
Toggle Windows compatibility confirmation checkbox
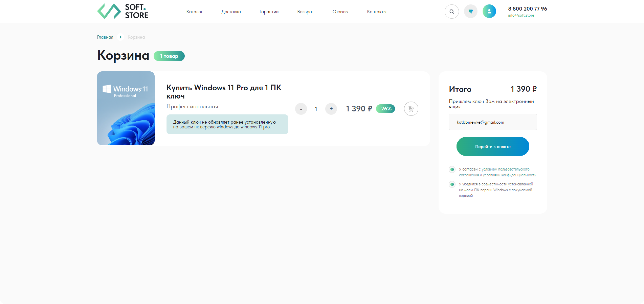452,185
